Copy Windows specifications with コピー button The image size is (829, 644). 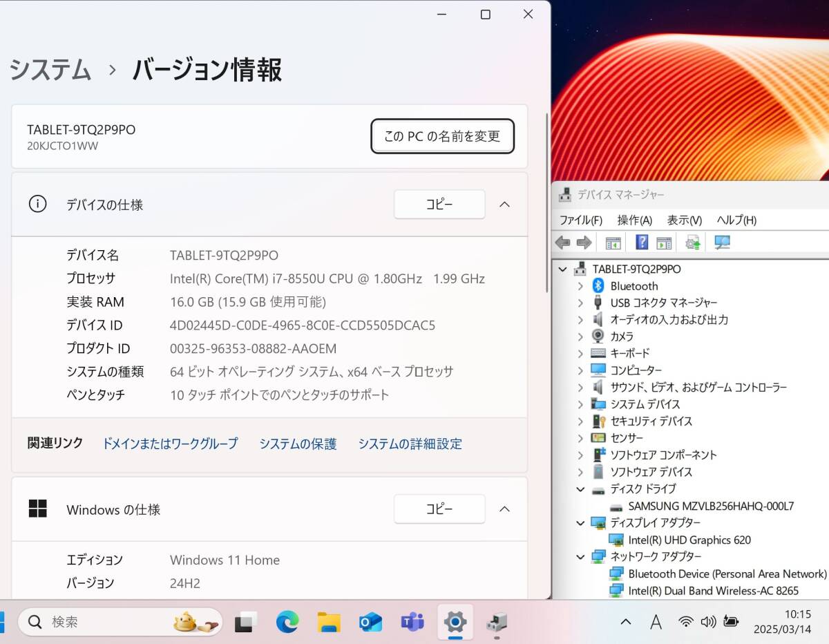pyautogui.click(x=439, y=509)
